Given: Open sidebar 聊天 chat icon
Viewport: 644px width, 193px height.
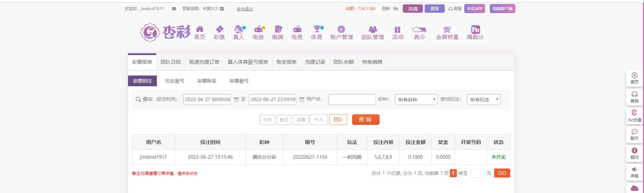Looking at the screenshot, I should pos(634,132).
